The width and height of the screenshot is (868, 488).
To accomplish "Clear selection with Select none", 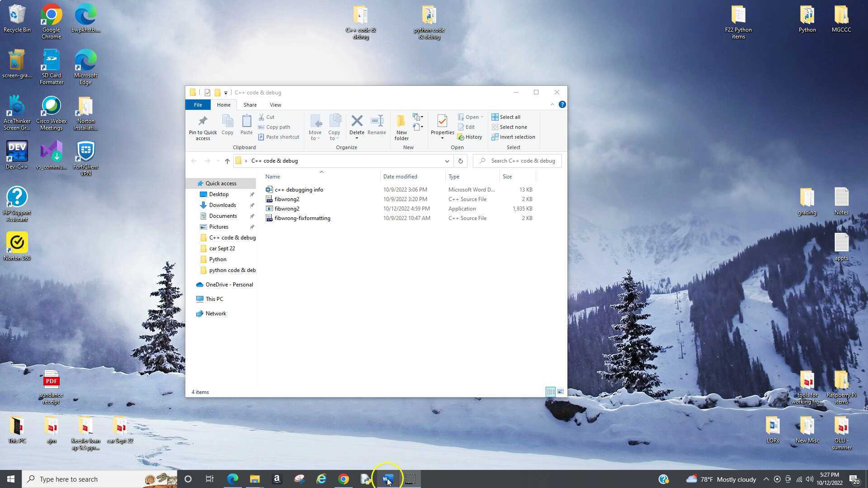I will coord(509,127).
